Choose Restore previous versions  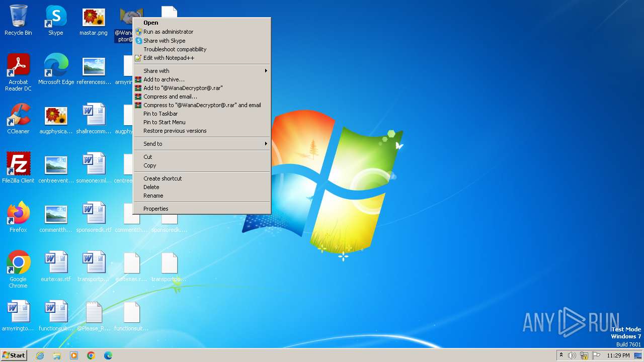coord(202,131)
